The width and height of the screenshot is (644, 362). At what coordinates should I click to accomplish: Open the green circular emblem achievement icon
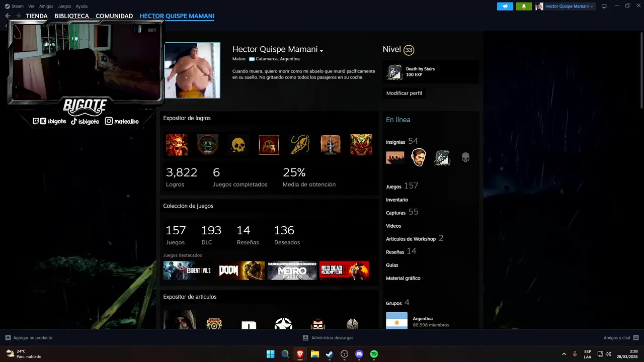tap(207, 145)
